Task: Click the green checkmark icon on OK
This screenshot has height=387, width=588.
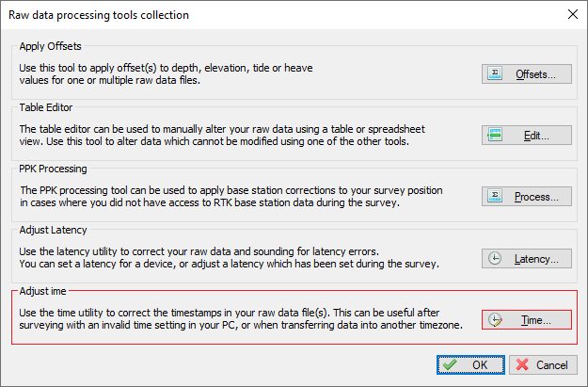Action: tap(450, 364)
